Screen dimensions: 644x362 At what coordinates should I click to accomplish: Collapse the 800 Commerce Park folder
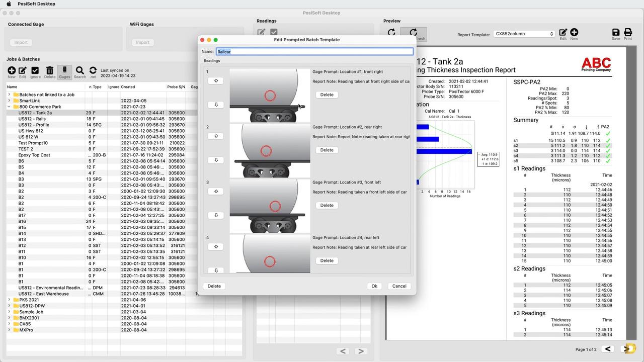9,107
